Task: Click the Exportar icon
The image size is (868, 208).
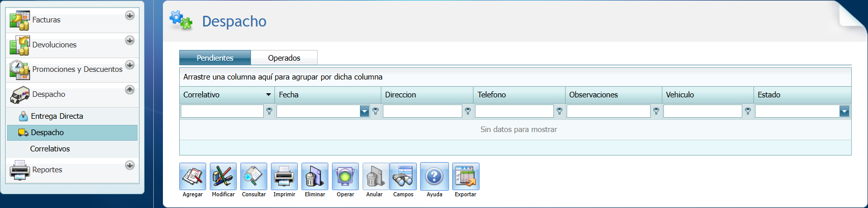Action: click(466, 176)
